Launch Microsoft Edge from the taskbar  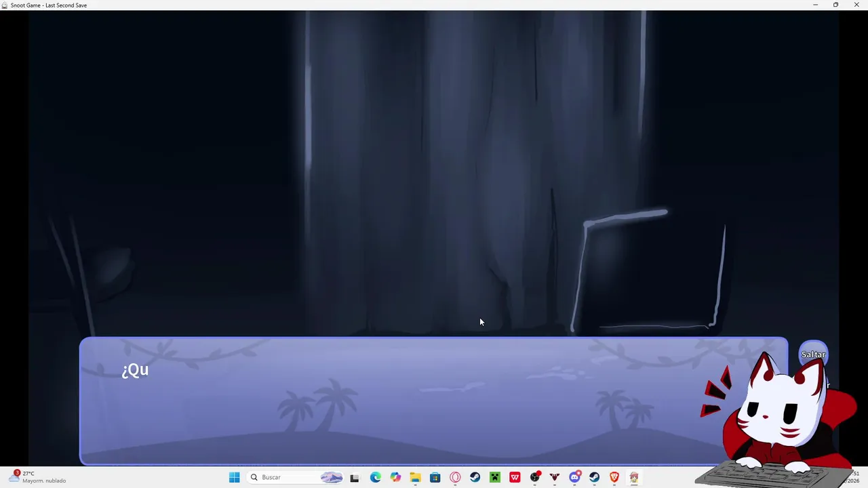coord(375,477)
